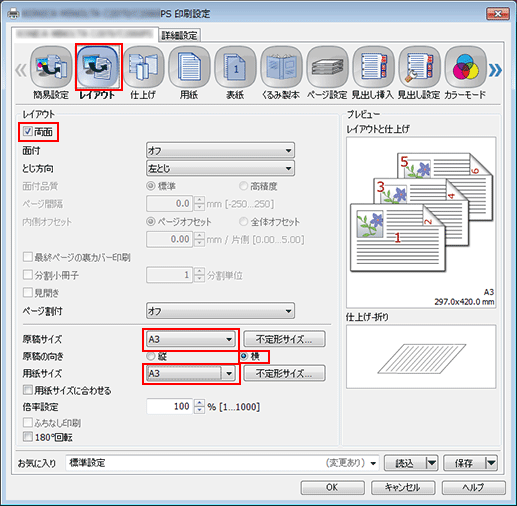This screenshot has height=506, width=517.
Task: Toggle the 両面 duplex checkbox
Action: 28,131
